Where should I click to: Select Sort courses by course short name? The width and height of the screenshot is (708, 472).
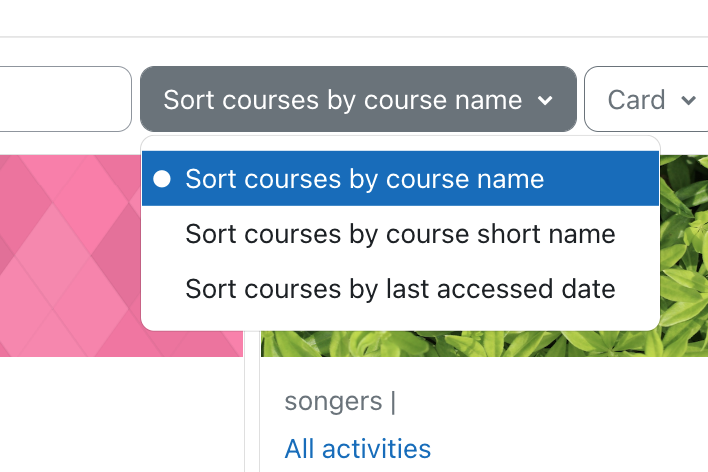click(x=401, y=234)
